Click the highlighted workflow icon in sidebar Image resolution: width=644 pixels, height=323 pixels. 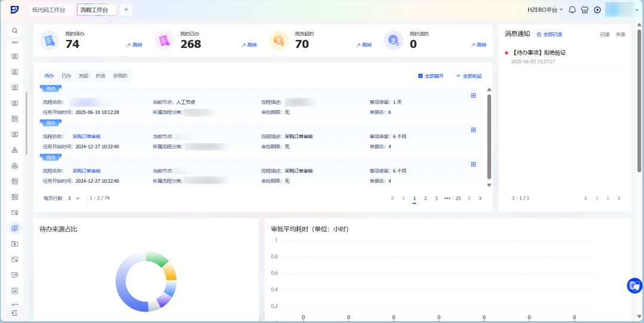pos(14,228)
